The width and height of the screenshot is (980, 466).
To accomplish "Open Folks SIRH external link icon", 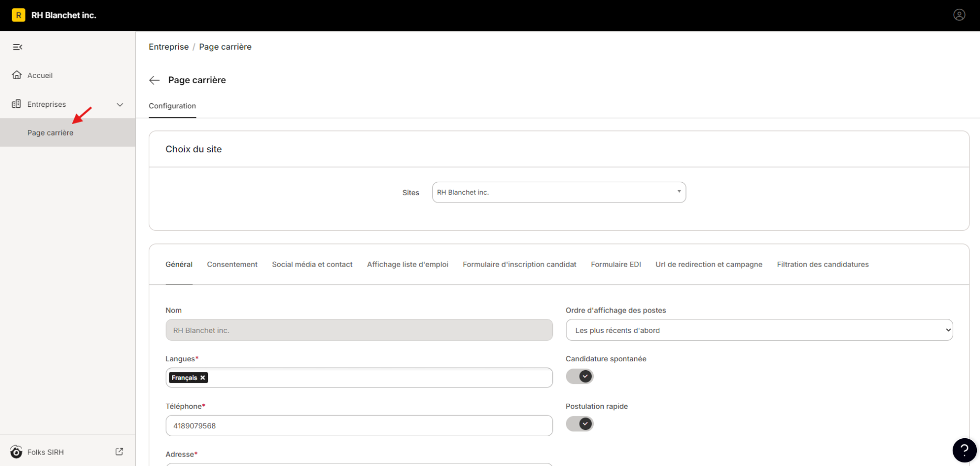I will (119, 451).
